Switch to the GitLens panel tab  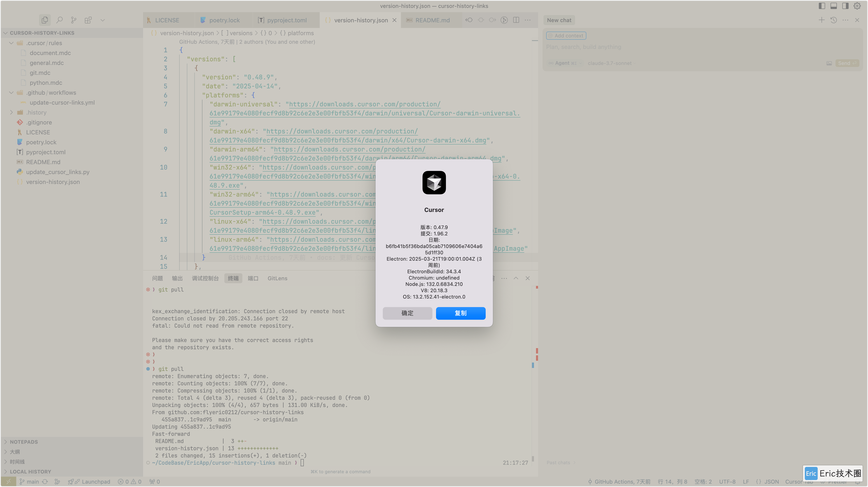[x=277, y=278]
